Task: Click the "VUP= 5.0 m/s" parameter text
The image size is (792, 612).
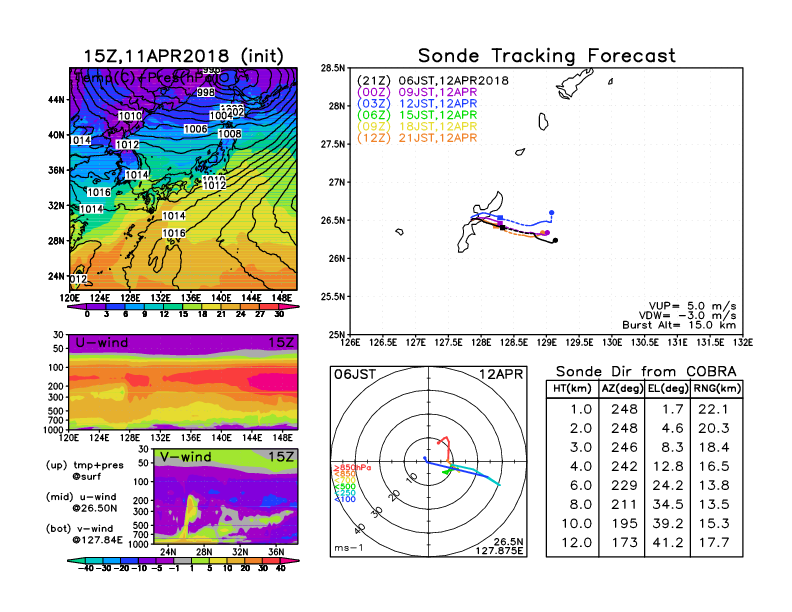Action: (692, 306)
